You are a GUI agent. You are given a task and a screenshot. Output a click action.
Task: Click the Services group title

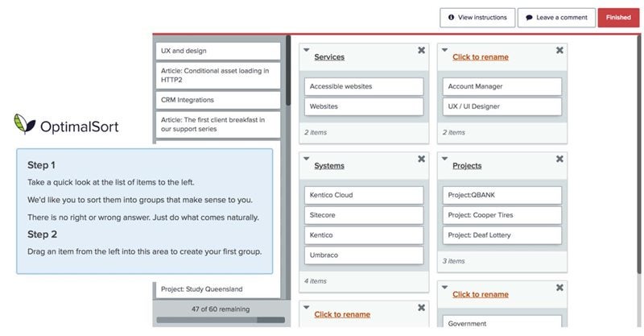point(329,57)
